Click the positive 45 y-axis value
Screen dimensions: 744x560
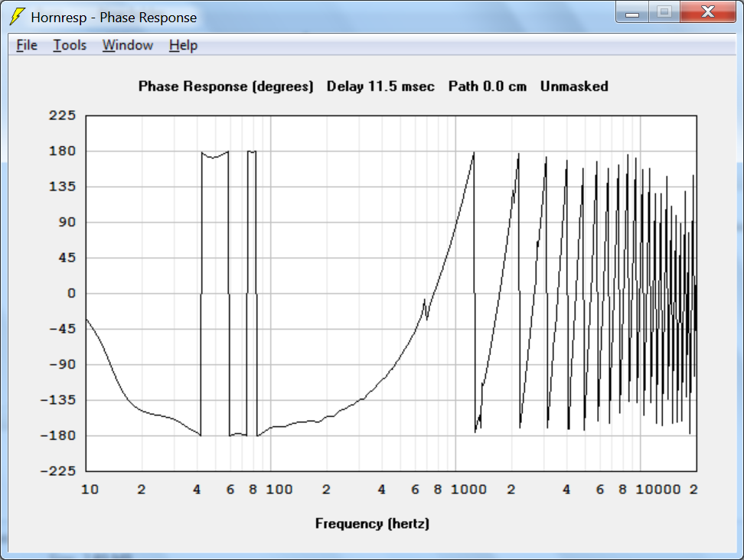[67, 258]
